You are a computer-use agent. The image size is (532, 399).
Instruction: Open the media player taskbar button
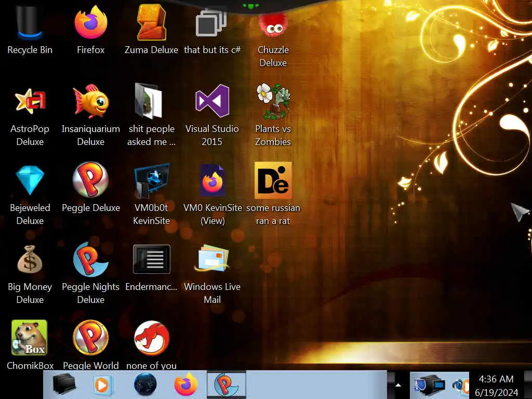pos(103,385)
